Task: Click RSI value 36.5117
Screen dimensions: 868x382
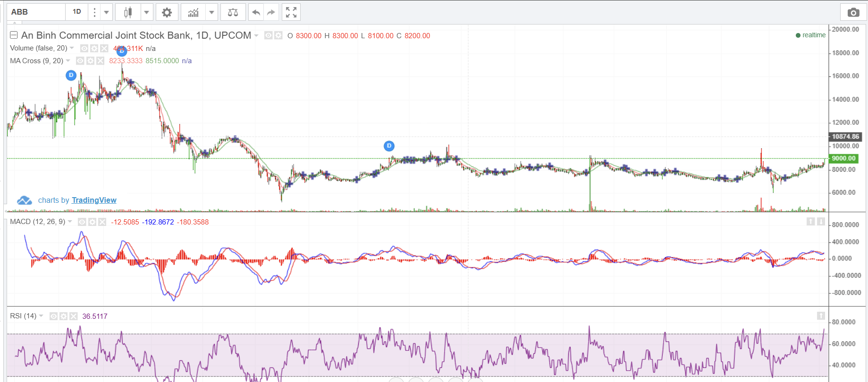Action: (x=95, y=316)
